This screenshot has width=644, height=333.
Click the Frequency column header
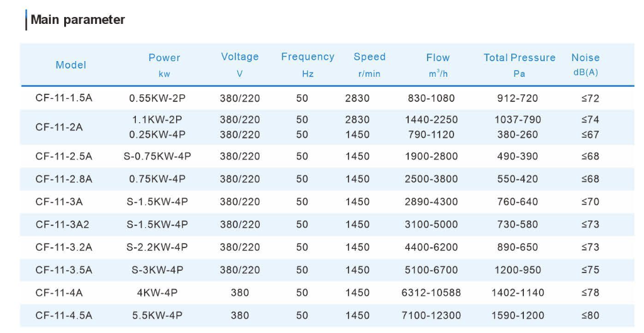click(x=308, y=57)
